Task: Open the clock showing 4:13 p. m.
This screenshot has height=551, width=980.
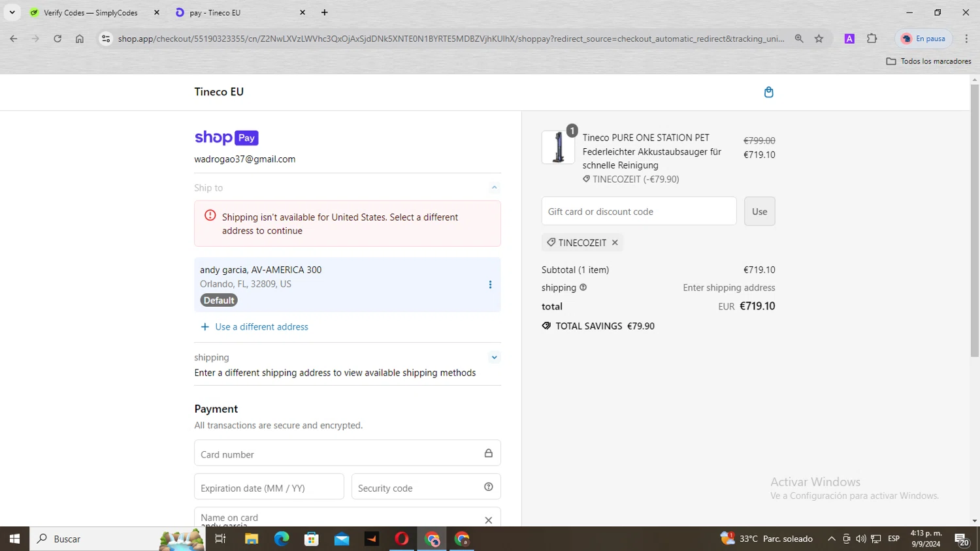Action: click(926, 539)
